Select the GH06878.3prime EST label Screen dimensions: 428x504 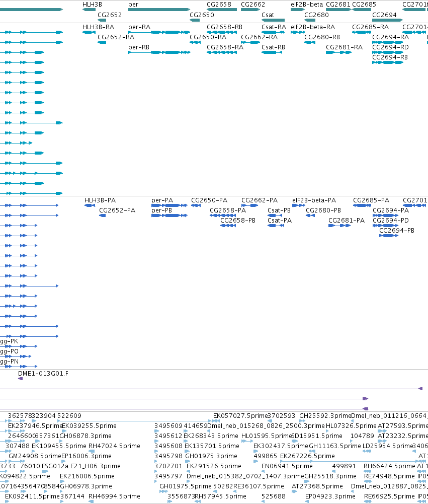click(x=85, y=436)
